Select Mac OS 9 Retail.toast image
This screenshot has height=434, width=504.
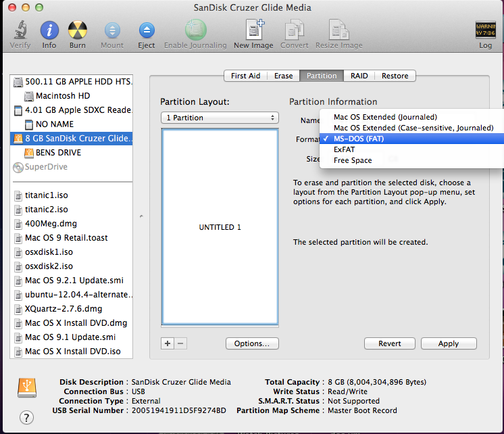coord(72,238)
